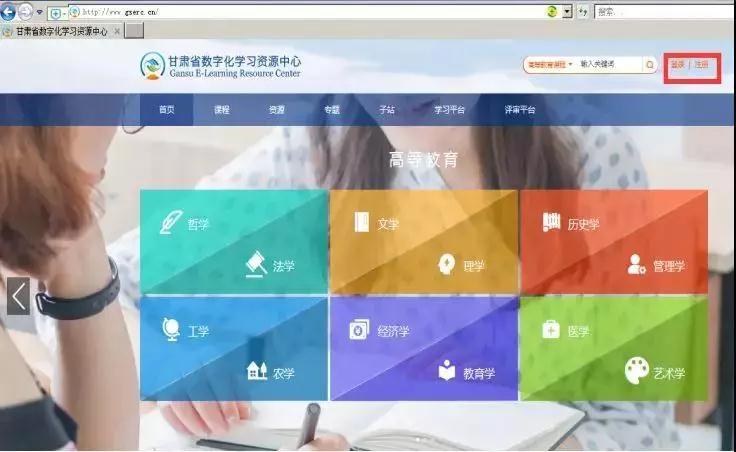
Task: Select the 理学 lightbulb head icon
Action: pyautogui.click(x=446, y=264)
